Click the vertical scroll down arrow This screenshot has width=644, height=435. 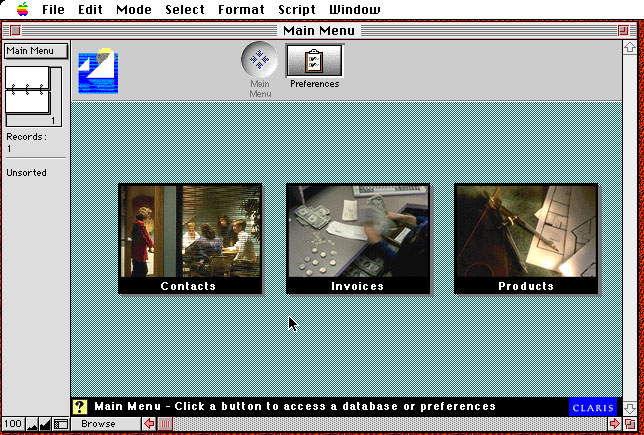click(630, 408)
